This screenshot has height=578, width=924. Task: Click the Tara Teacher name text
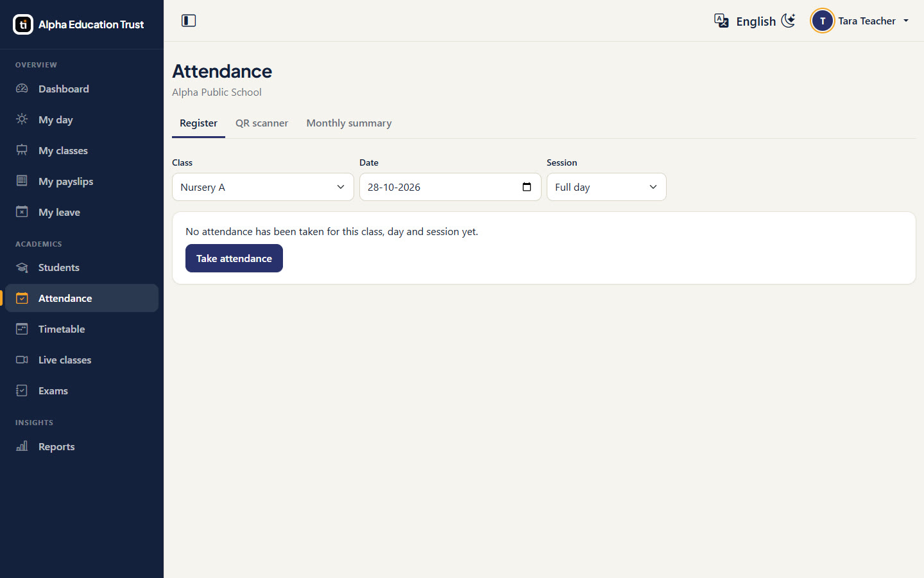click(x=867, y=21)
